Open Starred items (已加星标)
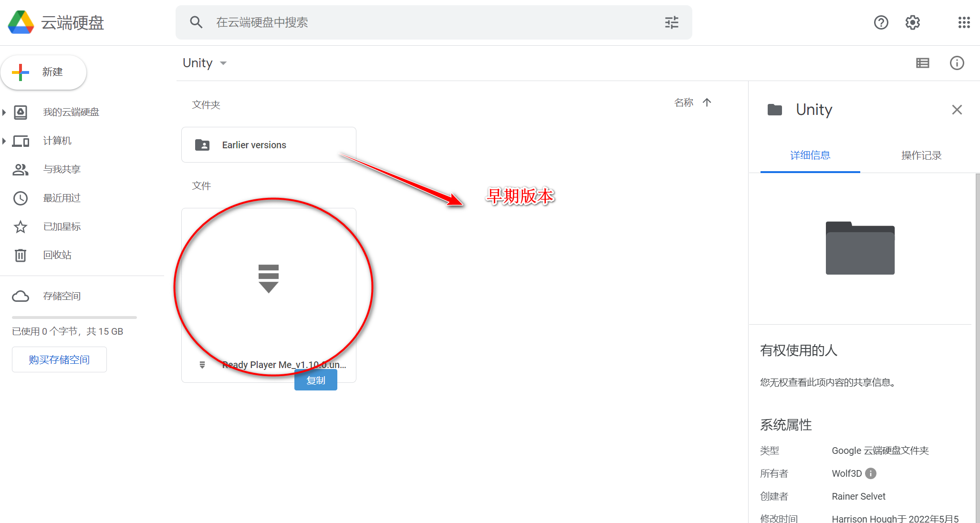 (x=62, y=226)
